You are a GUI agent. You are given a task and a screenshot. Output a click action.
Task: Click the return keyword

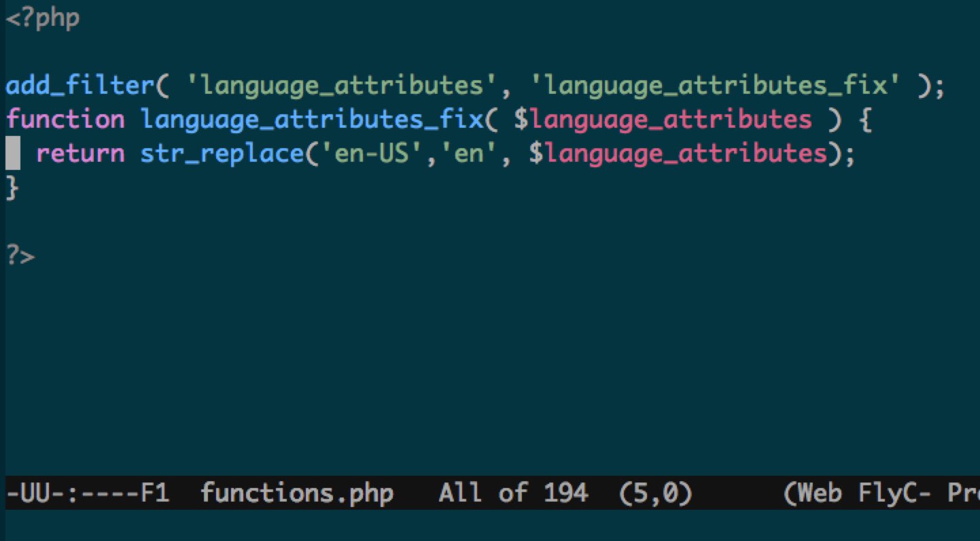[x=80, y=154]
